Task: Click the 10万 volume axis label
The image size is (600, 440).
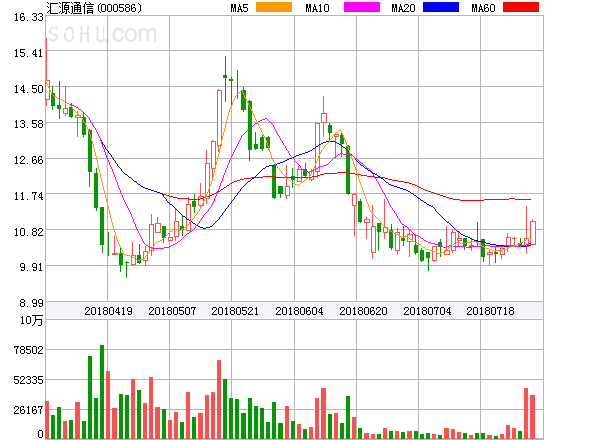Action: (x=32, y=320)
